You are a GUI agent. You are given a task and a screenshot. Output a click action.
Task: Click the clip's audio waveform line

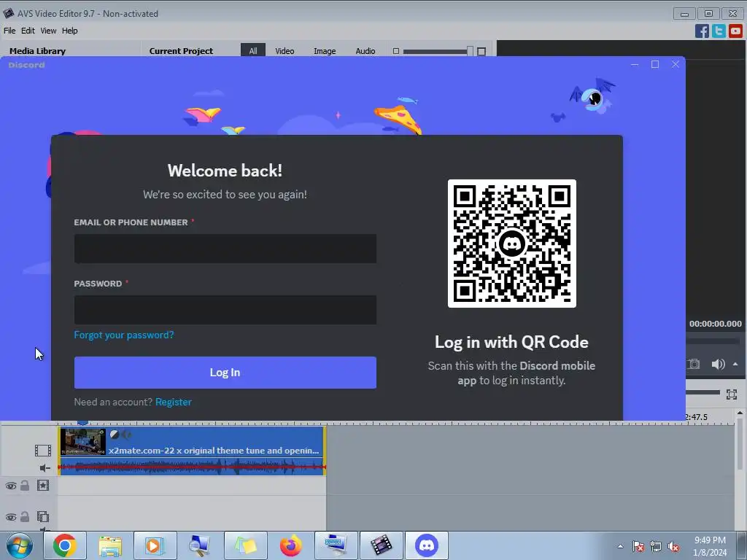coord(192,467)
